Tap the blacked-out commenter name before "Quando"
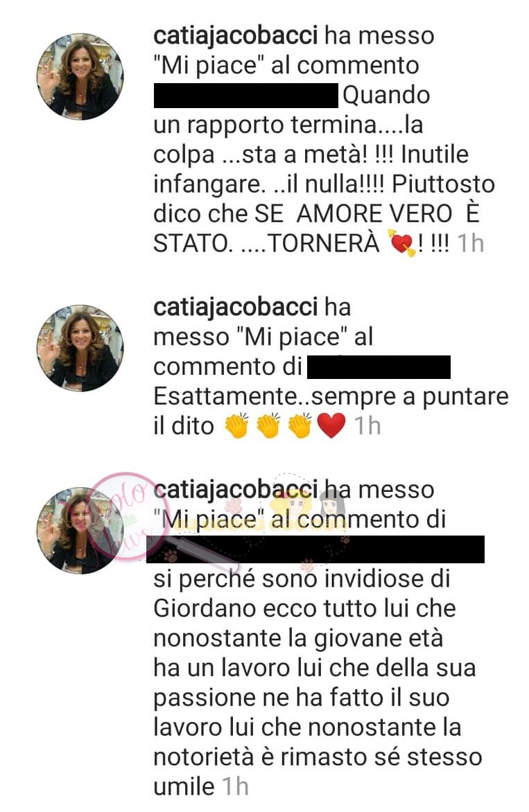529x812 pixels. point(246,95)
